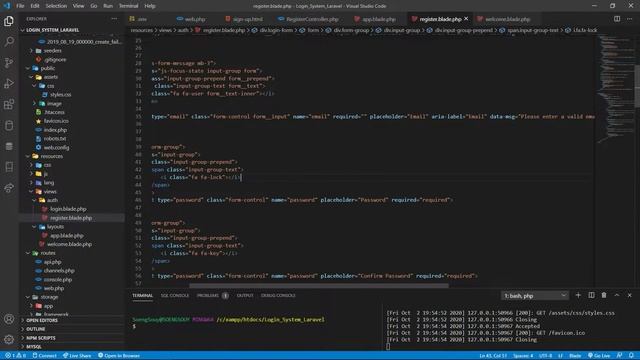The height and width of the screenshot is (360, 640).
Task: Close the terminal panel
Action: click(x=629, y=295)
